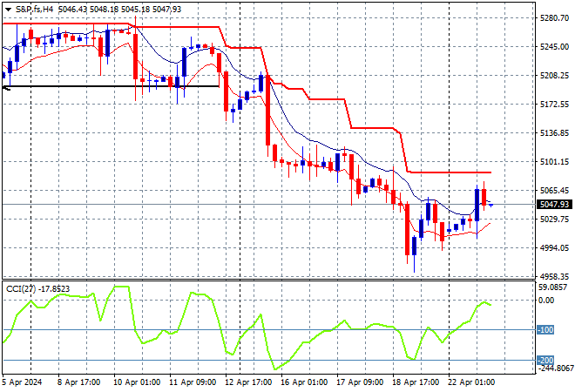Click the CCI -244.8067 scale value
Viewport: 575px width, 392px height.
[555, 368]
